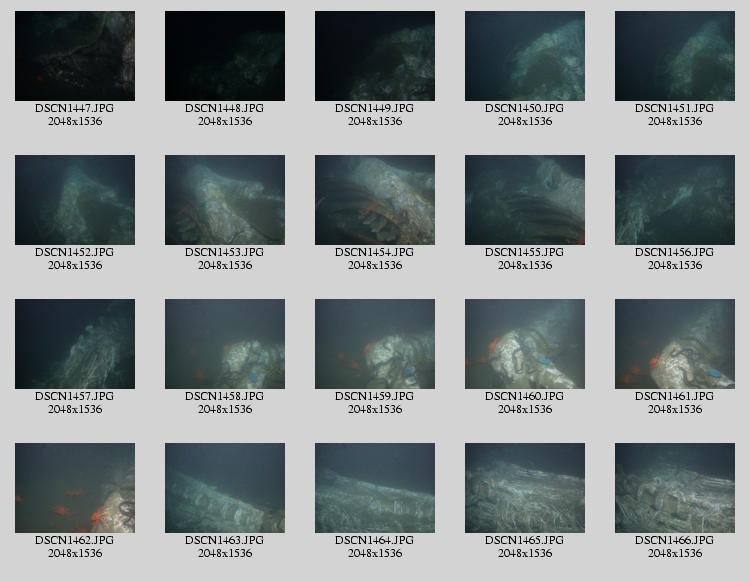Click thumbnail of DSCN1453.JPG
Screen dimensions: 750x582
[225, 200]
